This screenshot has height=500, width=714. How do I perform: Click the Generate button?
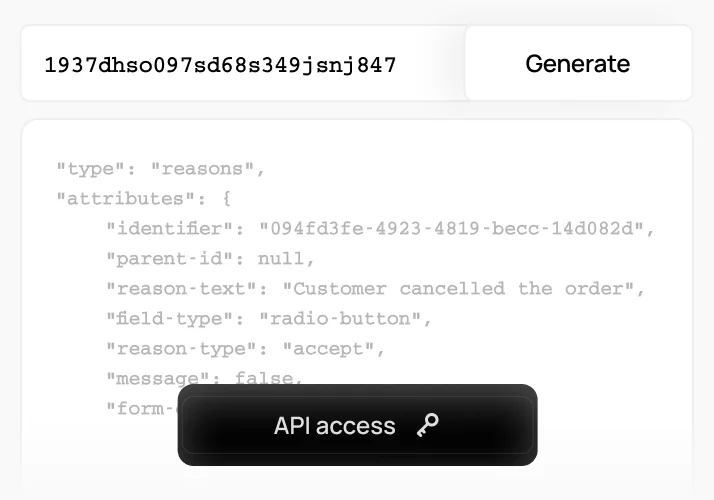(x=578, y=63)
